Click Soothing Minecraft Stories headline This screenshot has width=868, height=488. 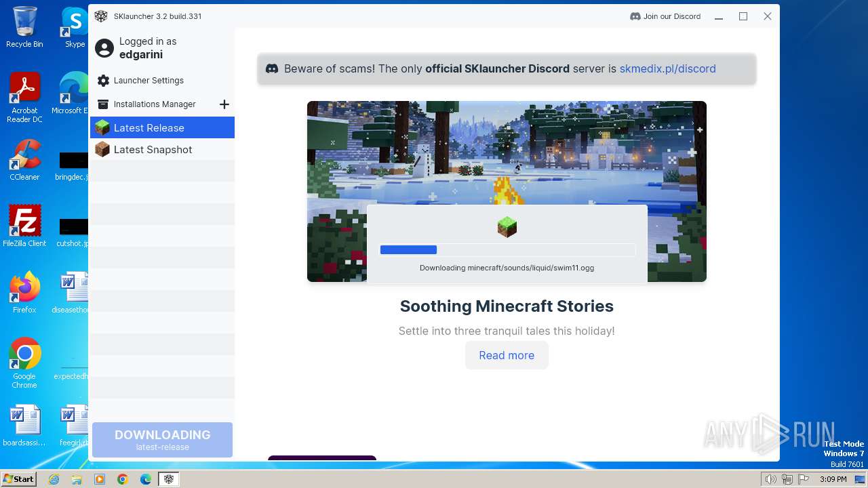pos(507,306)
